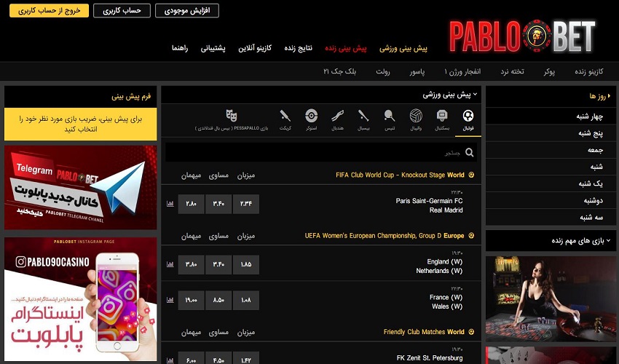Select home odds ۲.۳۴ for PSG match
Screen dimensions: 619x364
246,204
